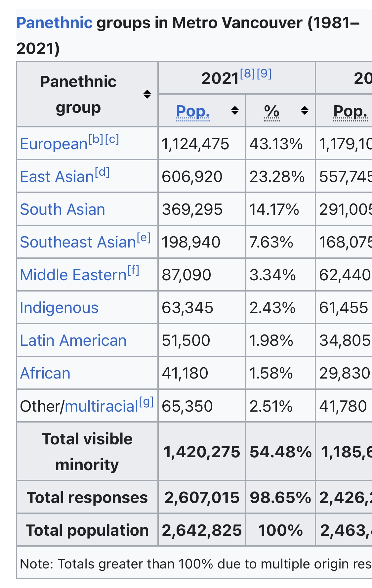Follow the multiracial link
The image size is (372, 588).
tap(101, 406)
